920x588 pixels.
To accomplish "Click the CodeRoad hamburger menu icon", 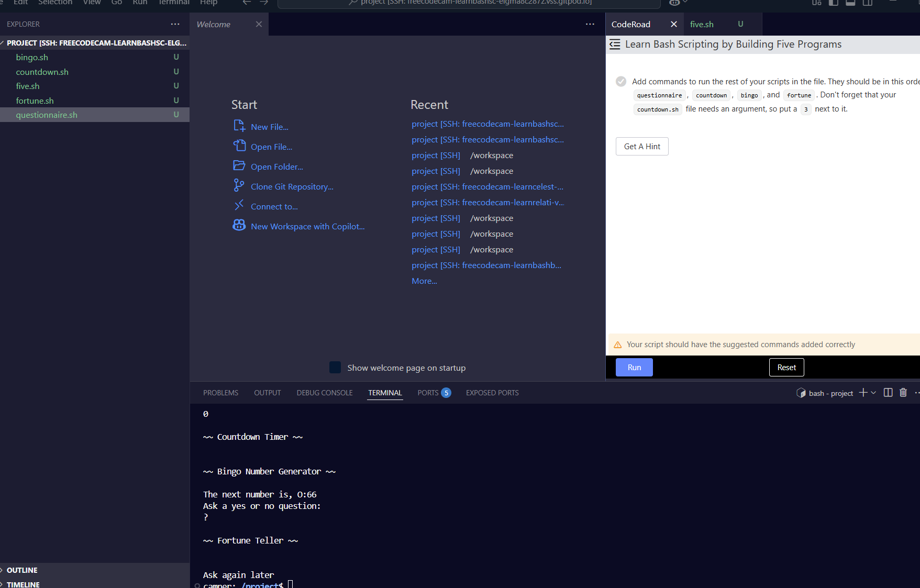I will pyautogui.click(x=615, y=45).
